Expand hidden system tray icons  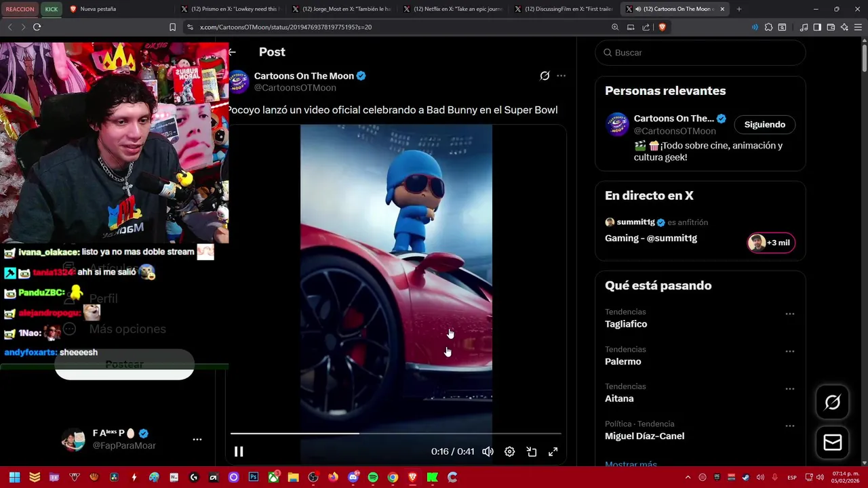tap(688, 477)
